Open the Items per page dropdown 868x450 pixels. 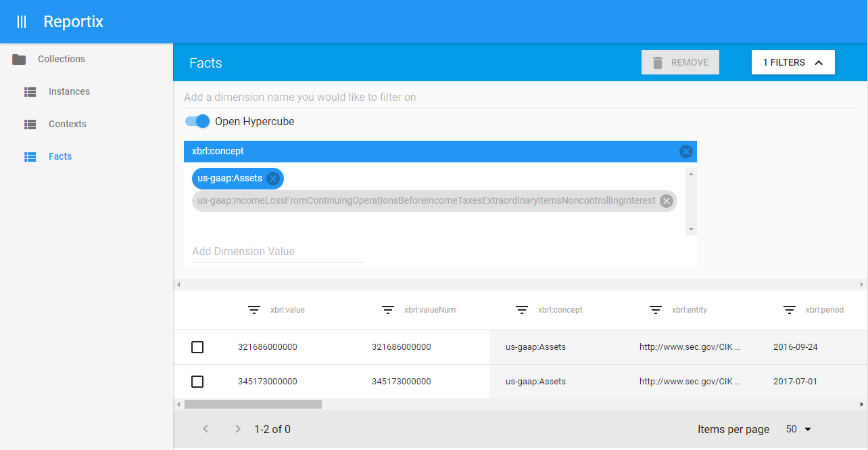[x=798, y=429]
